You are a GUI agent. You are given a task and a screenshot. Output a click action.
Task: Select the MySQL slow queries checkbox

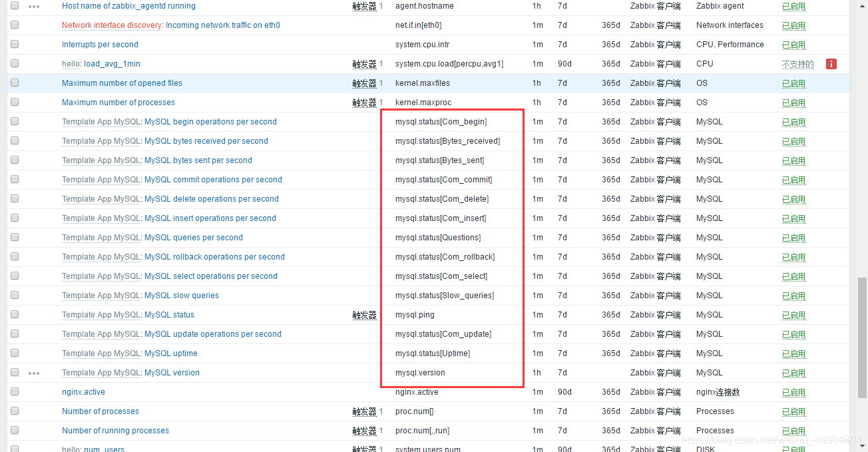(x=15, y=295)
